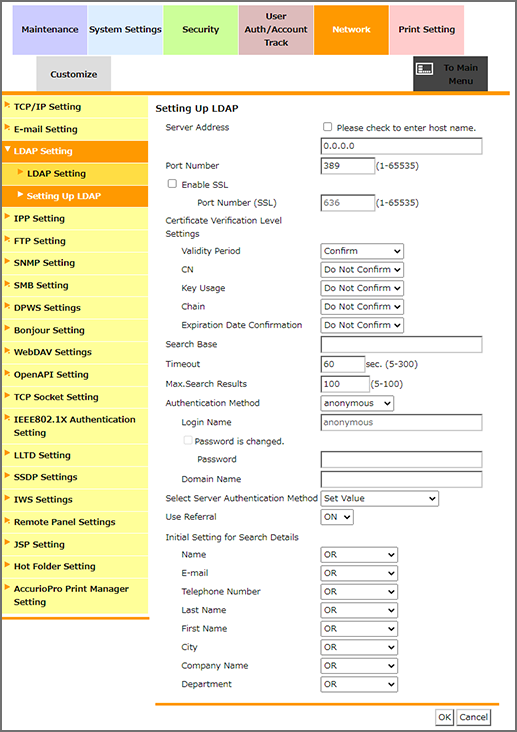This screenshot has height=732, width=517.
Task: Open the Department search dropdown
Action: (359, 684)
